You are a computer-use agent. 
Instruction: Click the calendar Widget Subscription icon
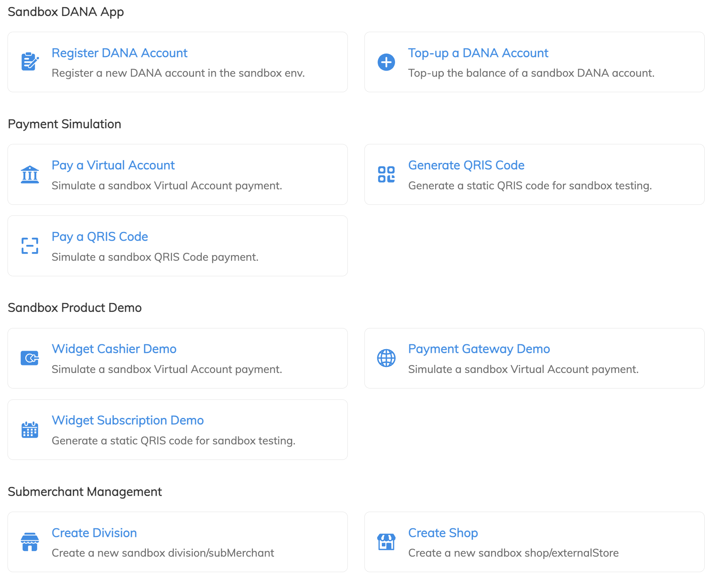tap(30, 430)
